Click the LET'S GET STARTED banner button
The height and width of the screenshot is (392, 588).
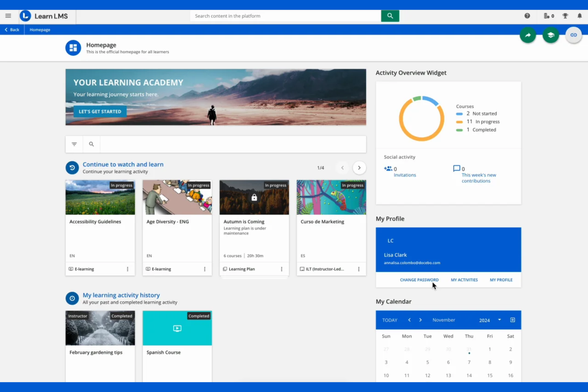tap(100, 111)
